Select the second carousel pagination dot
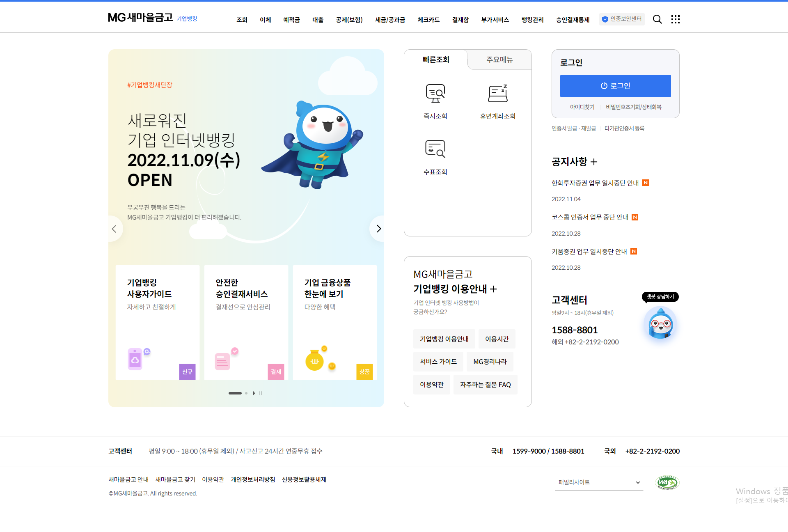The width and height of the screenshot is (788, 532). tap(246, 393)
